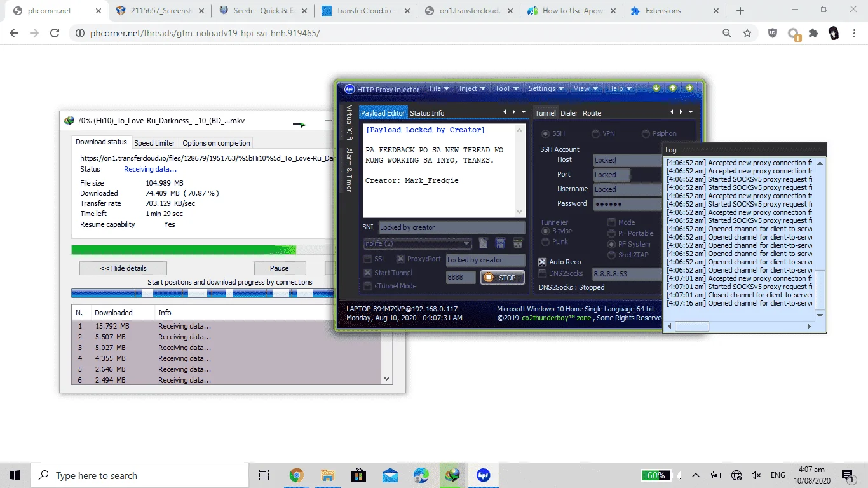Open Chrome from the taskbar
This screenshot has height=488, width=868.
tap(296, 475)
